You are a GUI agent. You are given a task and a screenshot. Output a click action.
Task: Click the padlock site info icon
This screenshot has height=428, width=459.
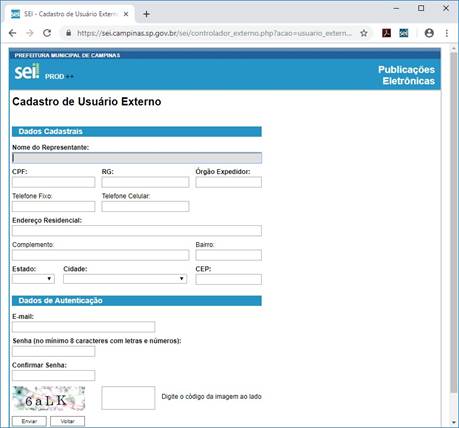tap(69, 33)
